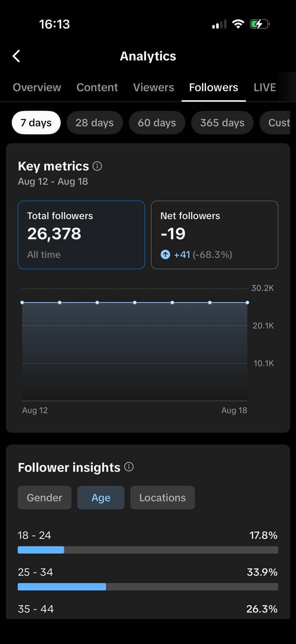The width and height of the screenshot is (296, 644).
Task: Open the Custom date range chip
Action: [x=275, y=123]
